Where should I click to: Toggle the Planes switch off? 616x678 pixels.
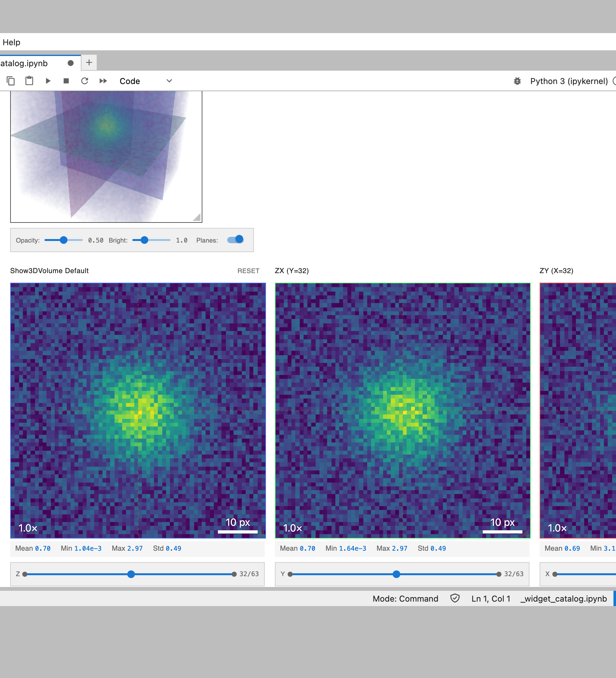(x=235, y=240)
